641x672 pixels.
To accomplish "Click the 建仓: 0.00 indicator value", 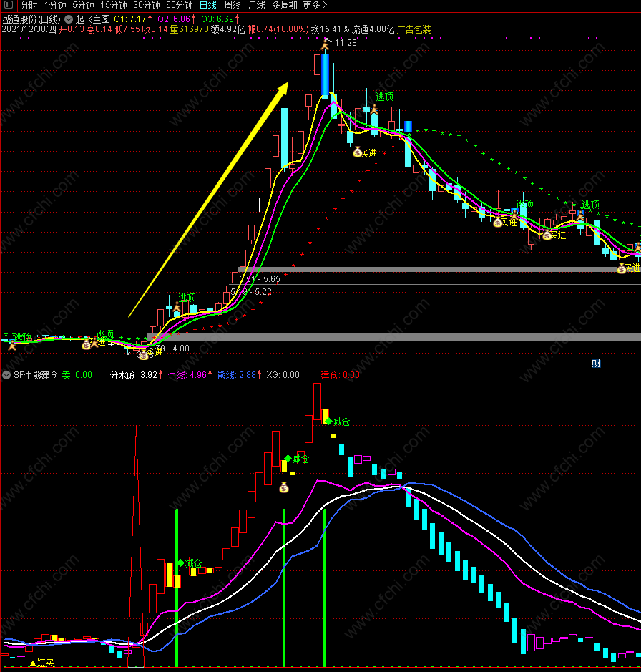I will click(x=341, y=375).
